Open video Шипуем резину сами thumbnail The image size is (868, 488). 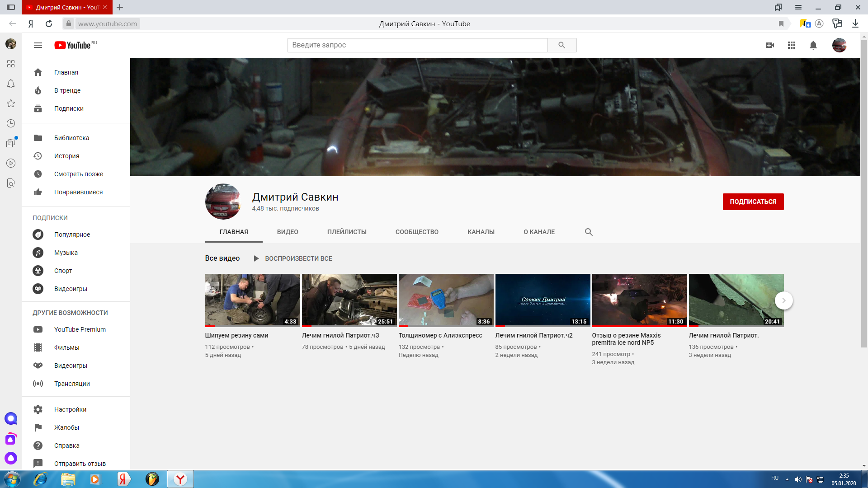click(x=253, y=300)
